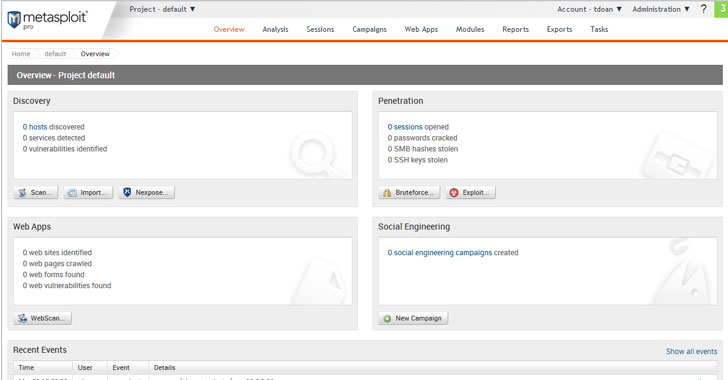Expand the Project - default dropdown
This screenshot has height=380, width=728.
point(162,9)
